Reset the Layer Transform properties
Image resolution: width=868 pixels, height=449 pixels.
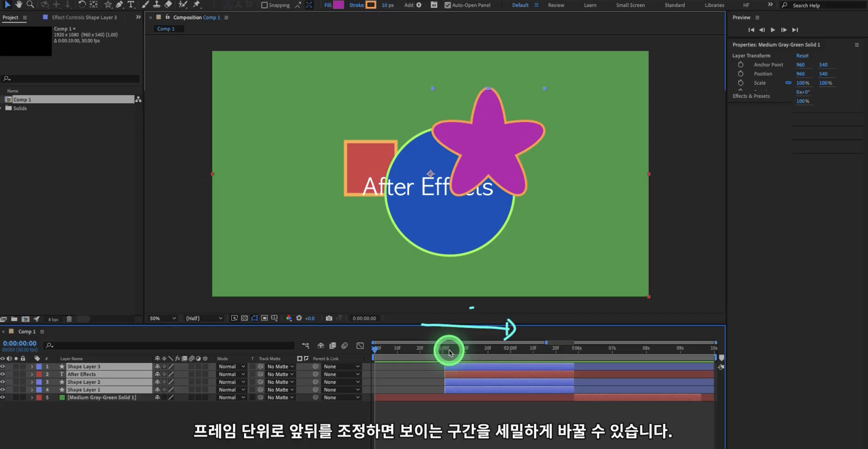pyautogui.click(x=802, y=55)
